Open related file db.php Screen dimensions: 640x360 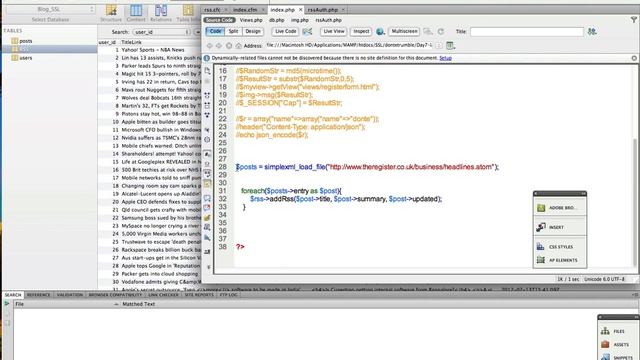(277, 20)
